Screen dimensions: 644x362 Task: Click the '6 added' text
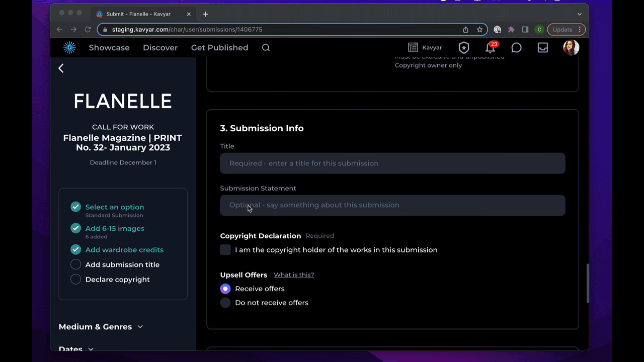[96, 236]
